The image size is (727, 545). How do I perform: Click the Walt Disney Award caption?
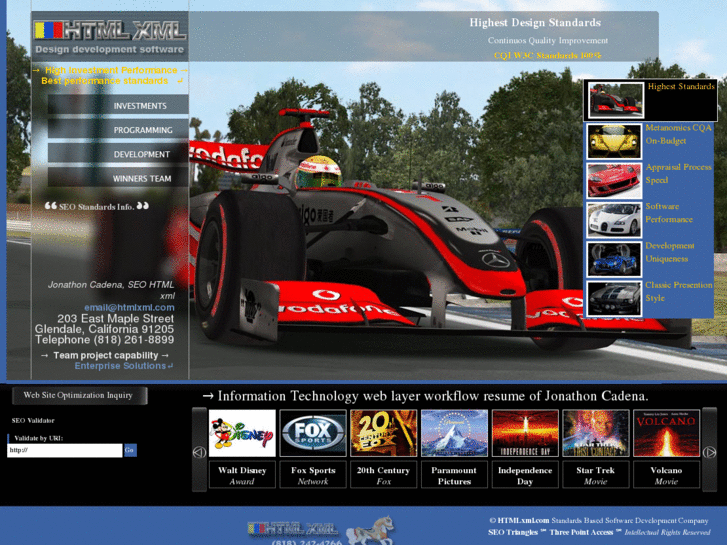click(242, 475)
